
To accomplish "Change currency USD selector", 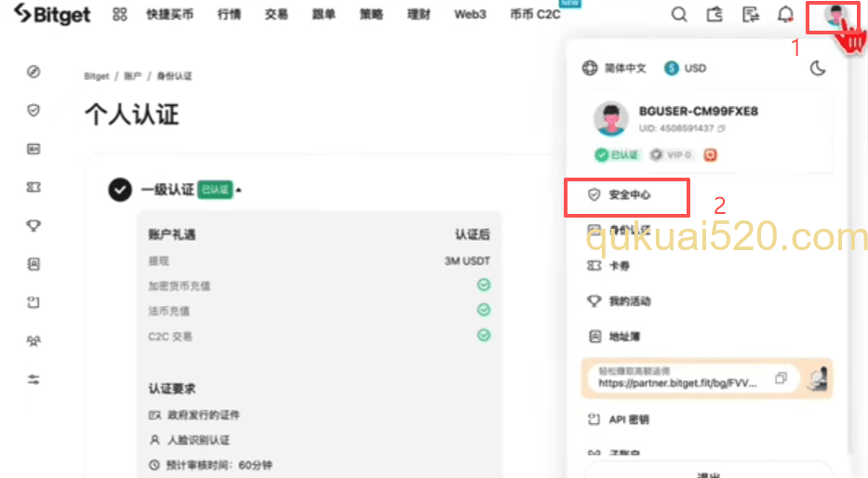I will click(686, 68).
